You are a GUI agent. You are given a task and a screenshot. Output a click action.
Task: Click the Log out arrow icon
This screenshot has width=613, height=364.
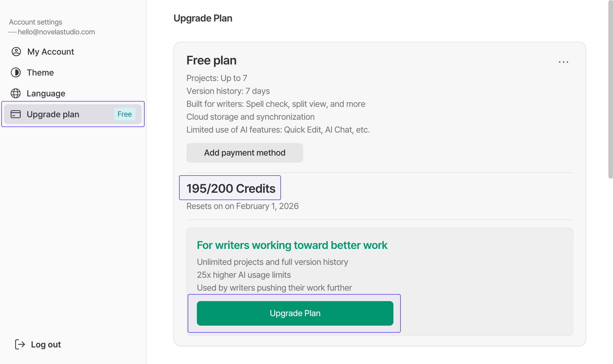click(20, 344)
